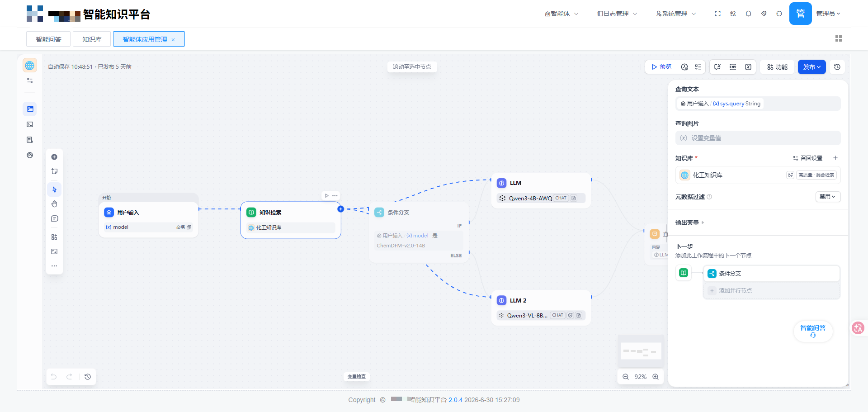Open the 功能 features button
Screen dimensions: 868x412
(x=777, y=67)
